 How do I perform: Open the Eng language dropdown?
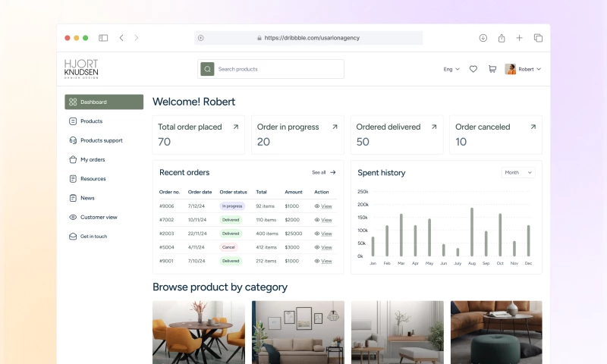tap(451, 69)
